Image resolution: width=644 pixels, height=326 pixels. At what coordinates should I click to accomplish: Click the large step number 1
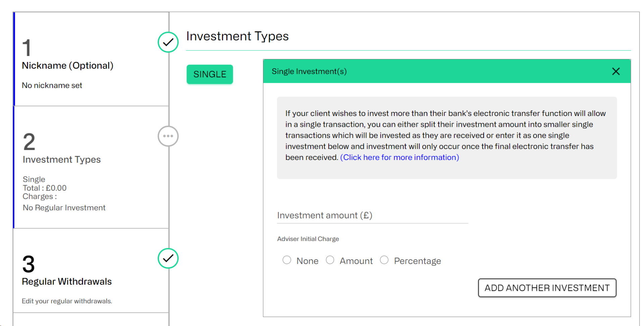click(27, 48)
